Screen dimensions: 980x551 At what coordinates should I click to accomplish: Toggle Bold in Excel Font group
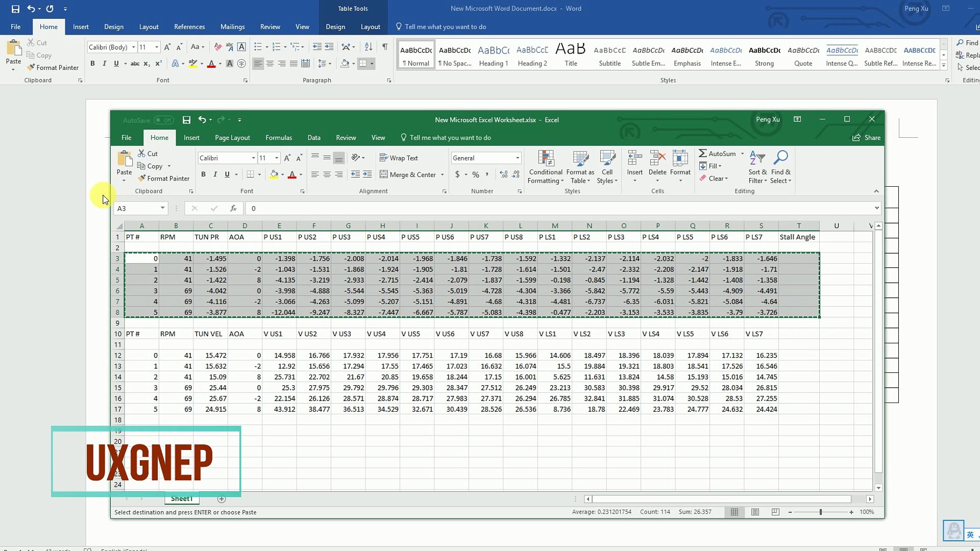tap(203, 174)
